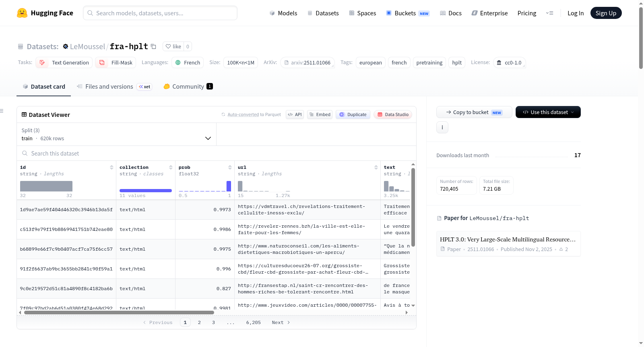The height and width of the screenshot is (347, 644).
Task: Open Data Studio
Action: point(393,114)
